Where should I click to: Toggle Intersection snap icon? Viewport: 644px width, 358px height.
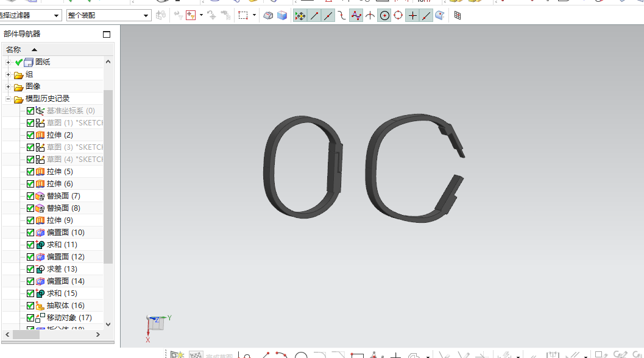[370, 16]
